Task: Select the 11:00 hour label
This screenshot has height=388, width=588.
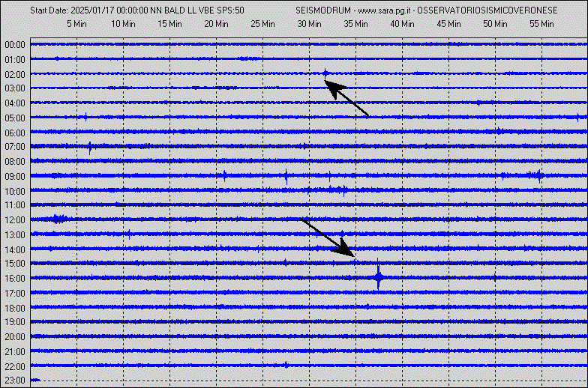Action: tap(15, 205)
